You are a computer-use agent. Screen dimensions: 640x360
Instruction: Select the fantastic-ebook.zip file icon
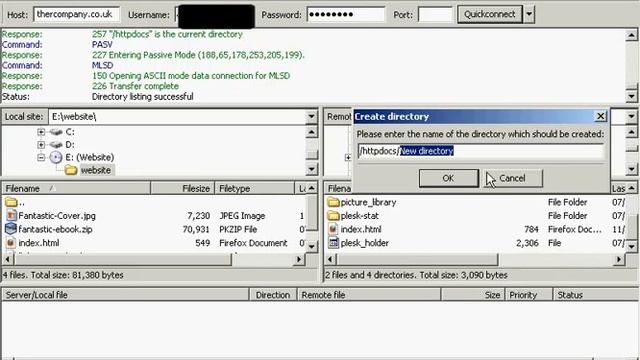[11, 229]
